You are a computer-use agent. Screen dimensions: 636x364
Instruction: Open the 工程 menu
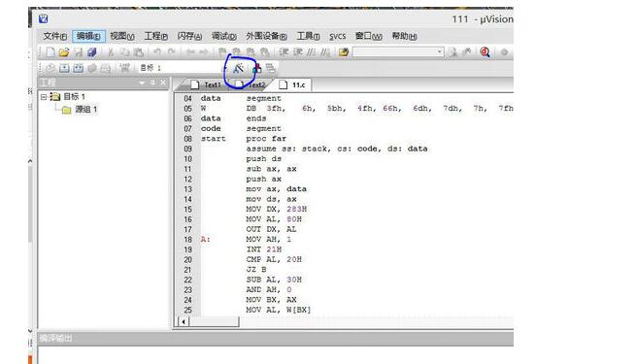coord(155,36)
